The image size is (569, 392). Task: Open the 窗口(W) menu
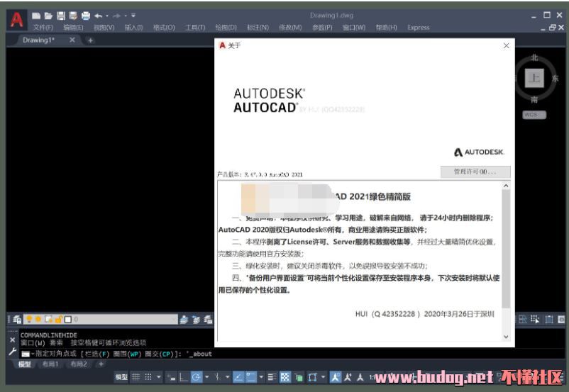[x=354, y=28]
